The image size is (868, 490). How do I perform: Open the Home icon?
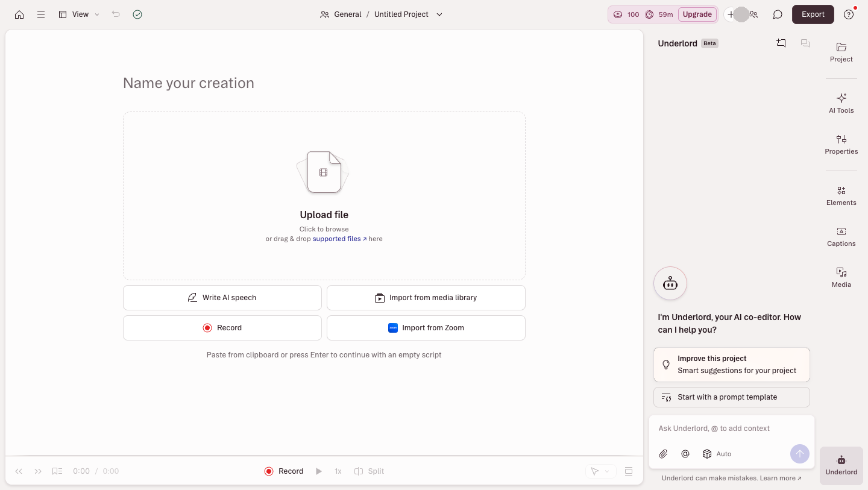(x=19, y=14)
